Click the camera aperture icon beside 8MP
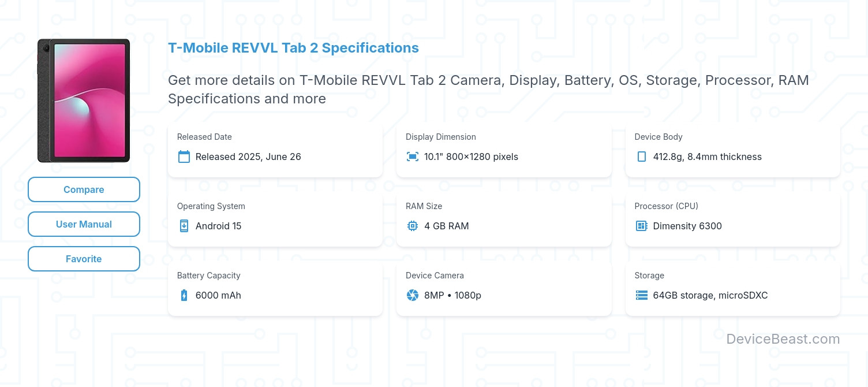Viewport: 868px width, 387px height. click(413, 295)
